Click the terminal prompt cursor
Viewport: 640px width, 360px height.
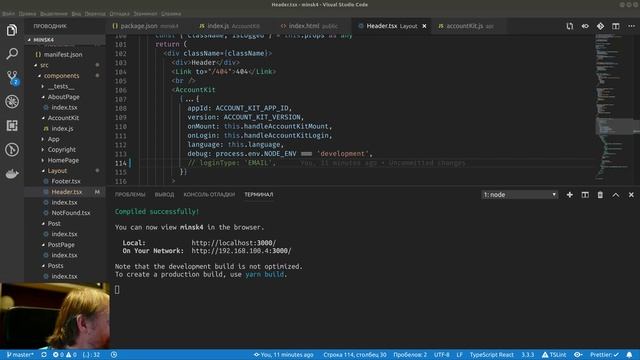point(117,289)
